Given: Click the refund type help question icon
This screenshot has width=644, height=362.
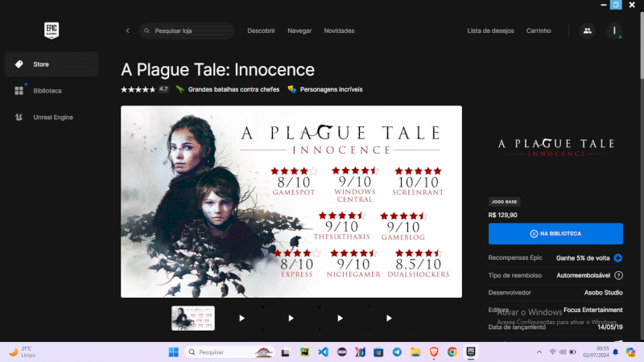Looking at the screenshot, I should pos(618,275).
